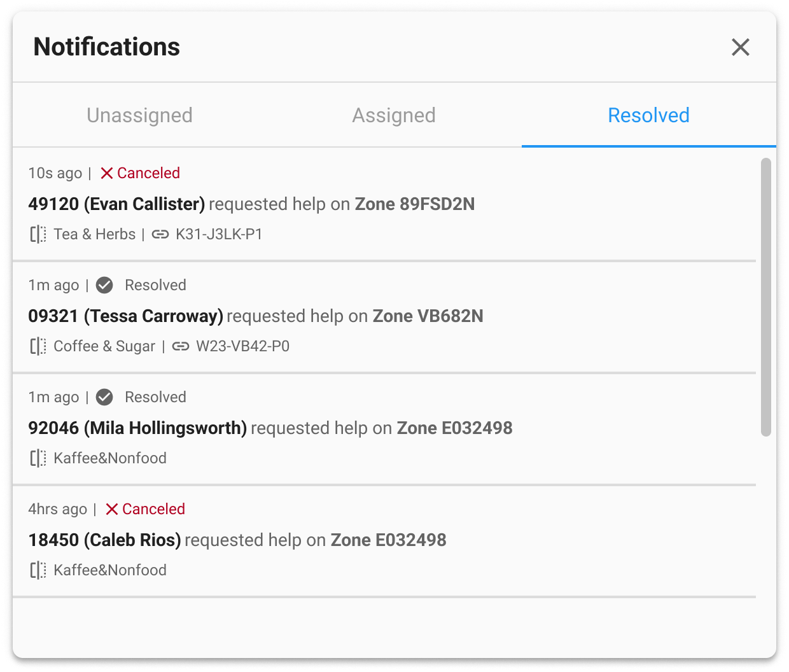Click the zone icon in Caleb Rios's notification
This screenshot has height=672, width=789.
(38, 570)
